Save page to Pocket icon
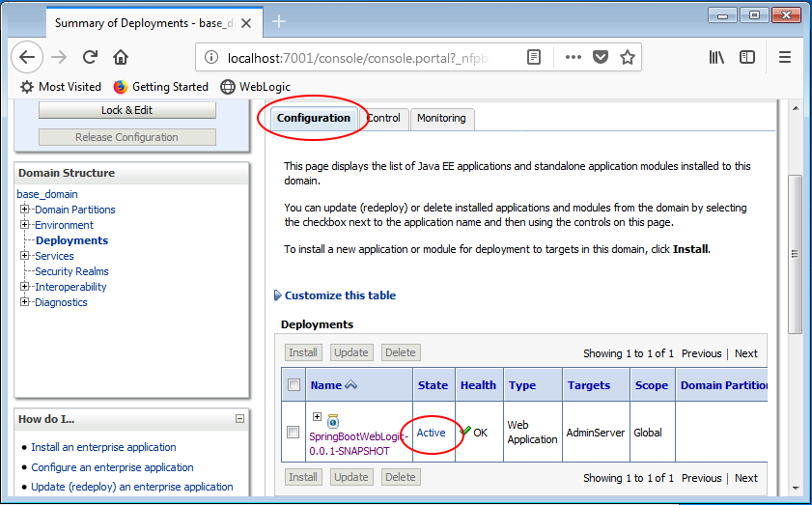Viewport: 812px width, 505px height. (601, 57)
